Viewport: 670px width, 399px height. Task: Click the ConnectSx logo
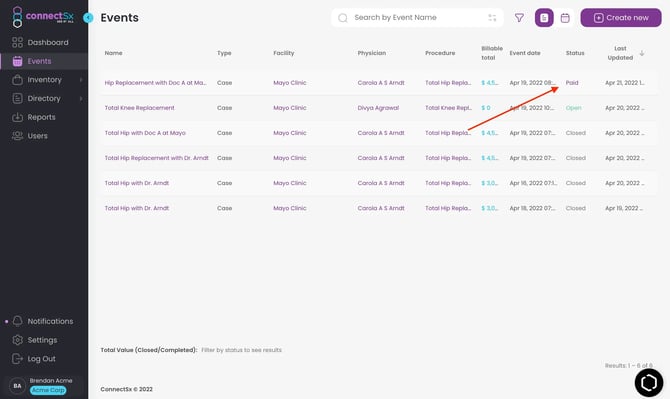[x=43, y=17]
